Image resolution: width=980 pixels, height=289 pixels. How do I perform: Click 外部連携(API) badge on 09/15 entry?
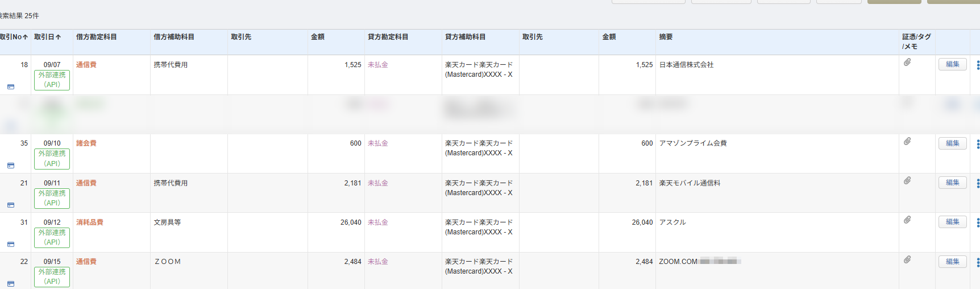pos(52,277)
